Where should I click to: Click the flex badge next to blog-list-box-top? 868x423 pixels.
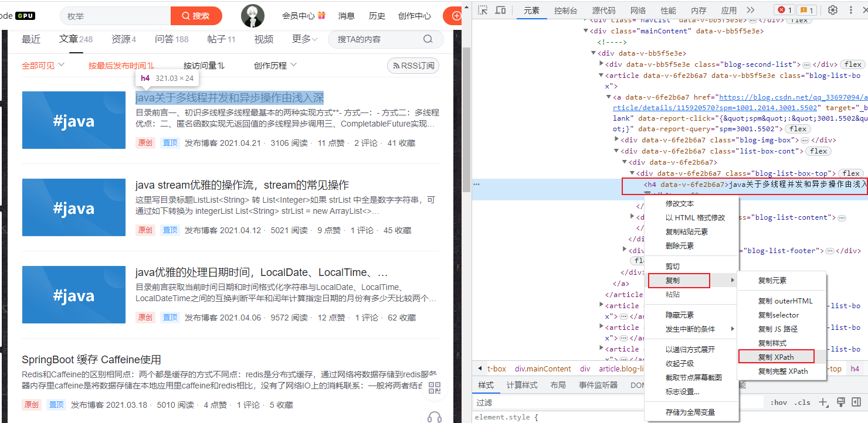[851, 173]
